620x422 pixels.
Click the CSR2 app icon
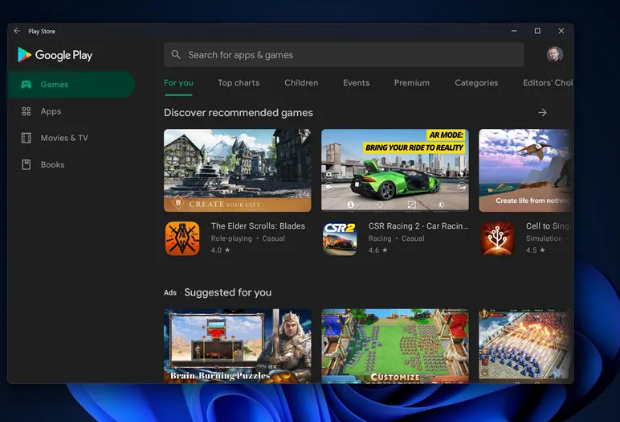(x=340, y=238)
